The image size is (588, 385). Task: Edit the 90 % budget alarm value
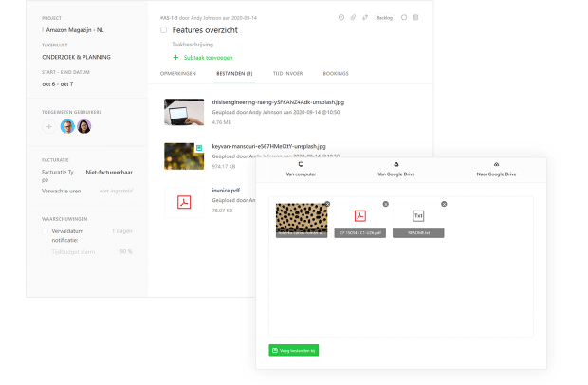126,252
